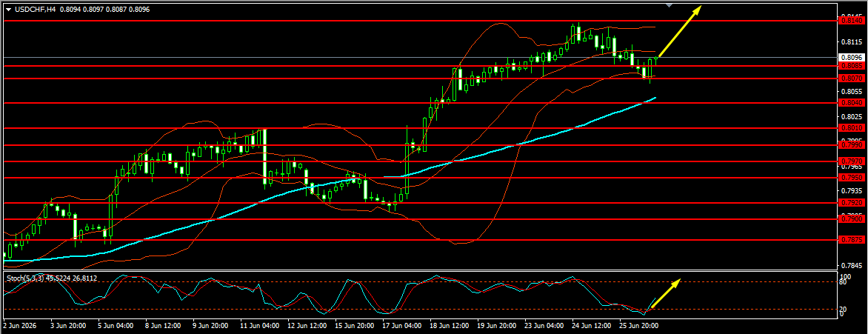The image size is (868, 334).
Task: Click the stochastic scale value 80
Action: point(844,282)
